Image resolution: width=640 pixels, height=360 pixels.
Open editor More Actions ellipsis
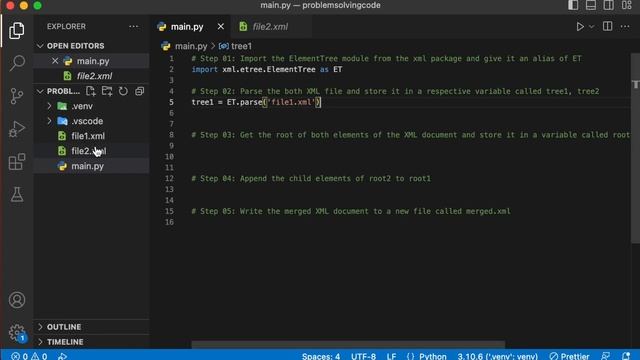625,27
